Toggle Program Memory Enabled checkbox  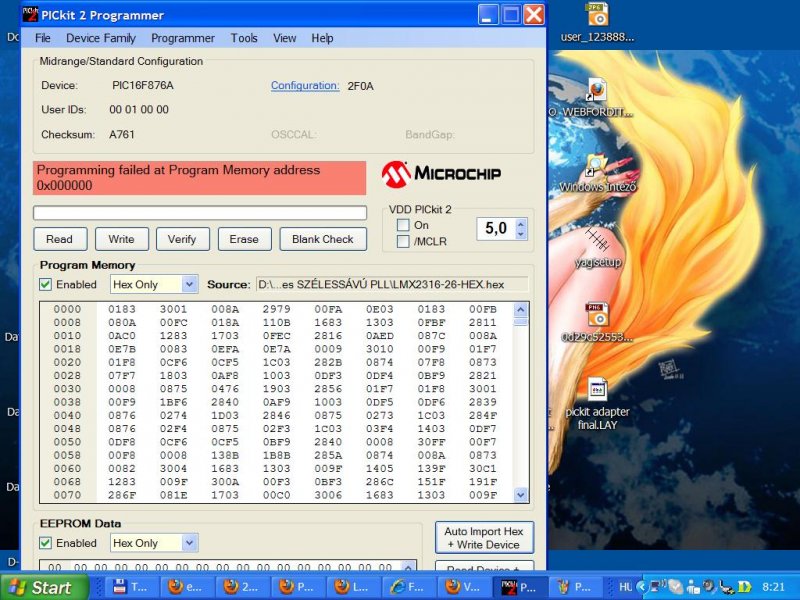click(45, 284)
